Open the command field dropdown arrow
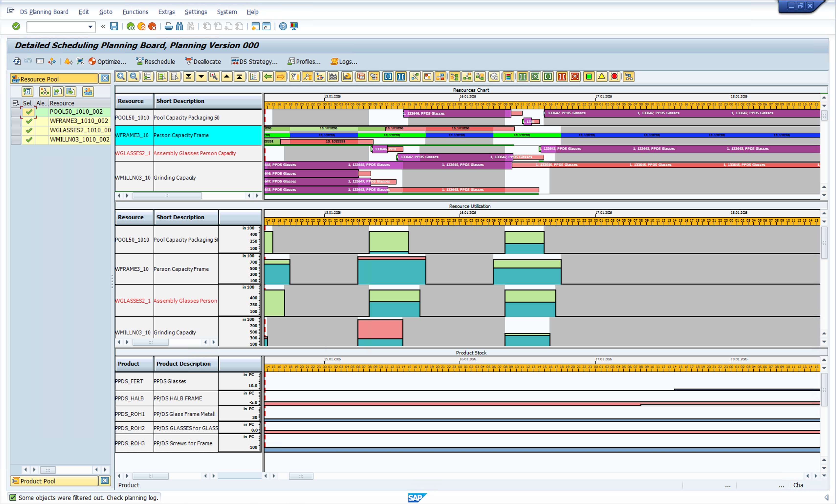This screenshot has height=504, width=836. coord(90,27)
